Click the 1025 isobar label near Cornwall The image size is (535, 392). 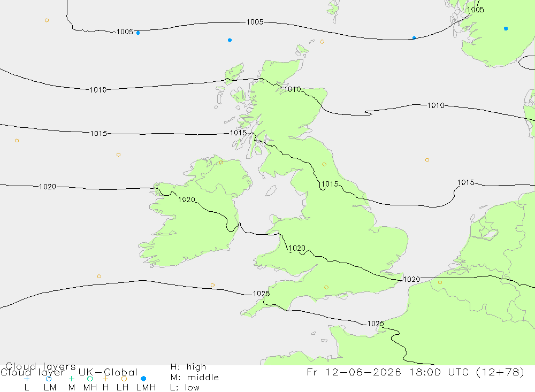[x=261, y=294]
